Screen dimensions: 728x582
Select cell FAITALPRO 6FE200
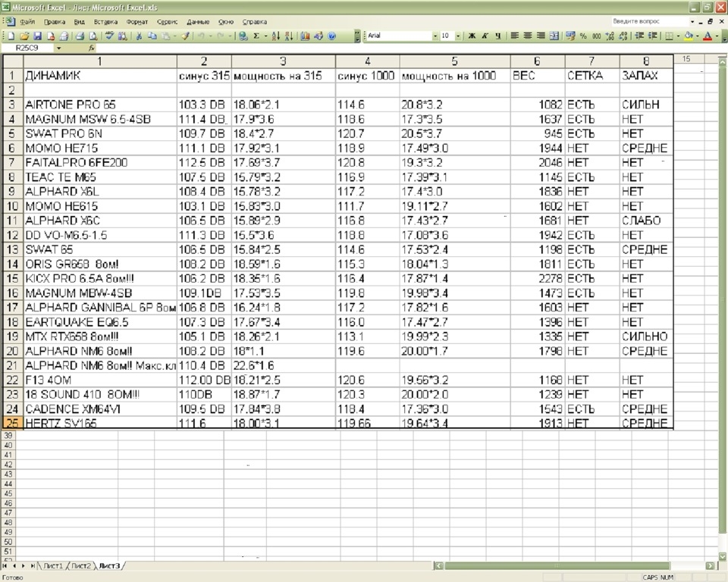[100, 162]
